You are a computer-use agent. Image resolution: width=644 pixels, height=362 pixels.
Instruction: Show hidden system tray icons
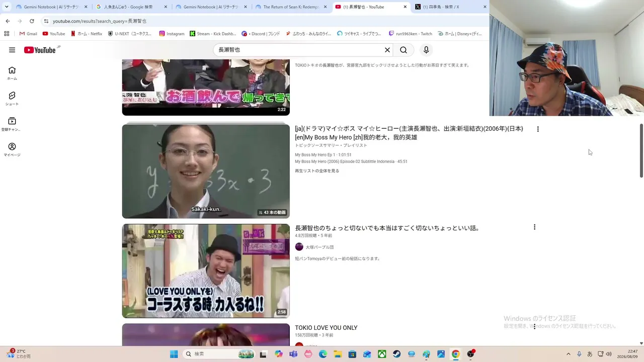(x=569, y=354)
